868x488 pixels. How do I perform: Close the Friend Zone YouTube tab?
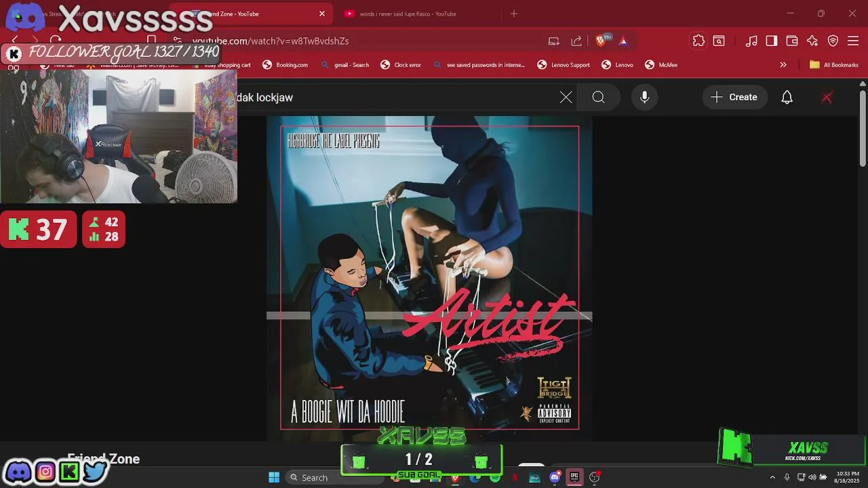[x=322, y=14]
